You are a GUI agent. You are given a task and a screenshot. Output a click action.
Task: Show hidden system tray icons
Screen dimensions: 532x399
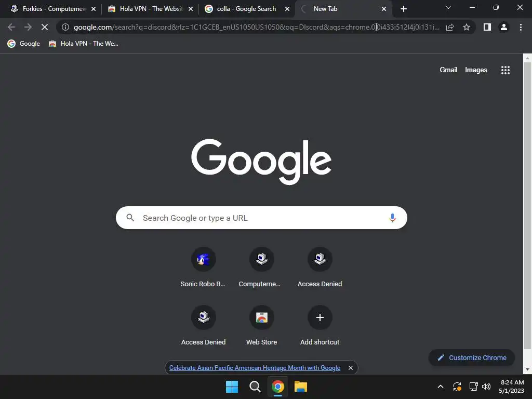pos(441,387)
